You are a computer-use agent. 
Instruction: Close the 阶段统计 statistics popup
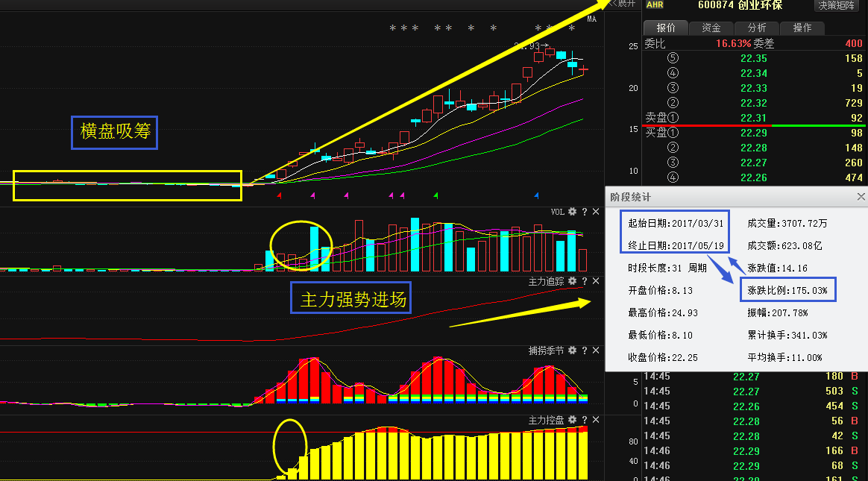pos(861,197)
